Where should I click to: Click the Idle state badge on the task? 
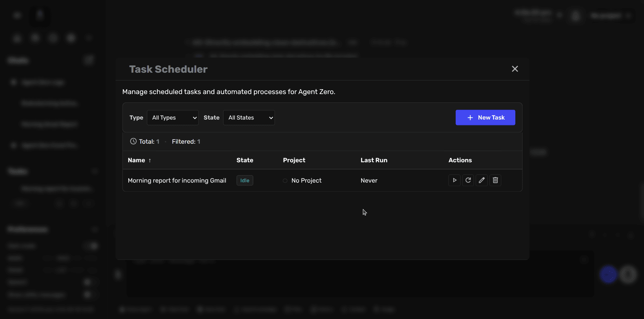click(x=244, y=180)
